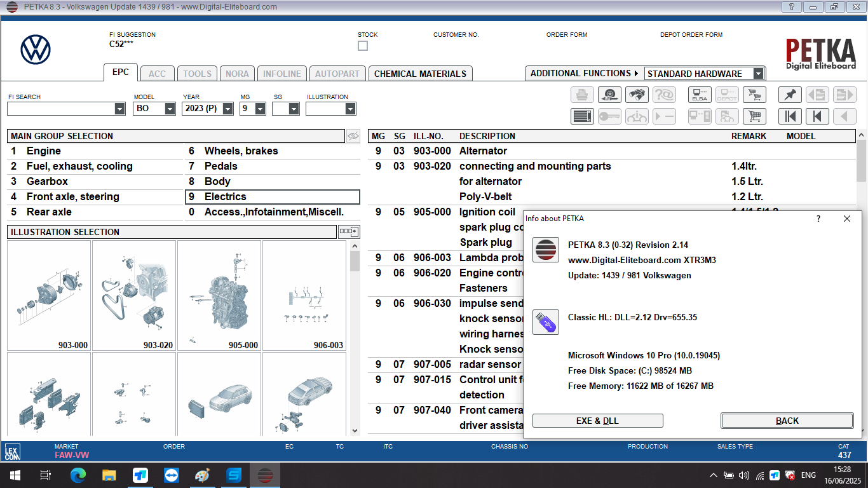This screenshot has width=868, height=488.
Task: Open the trolley basket icon on second row
Action: [754, 116]
